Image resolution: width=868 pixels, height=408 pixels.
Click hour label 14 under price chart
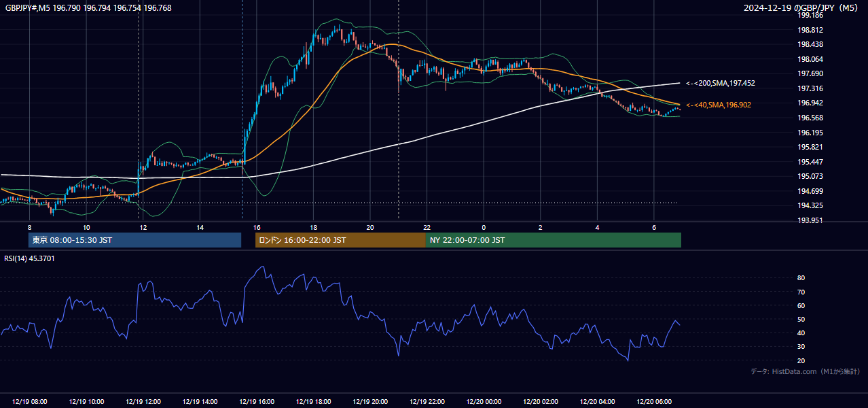(200, 227)
